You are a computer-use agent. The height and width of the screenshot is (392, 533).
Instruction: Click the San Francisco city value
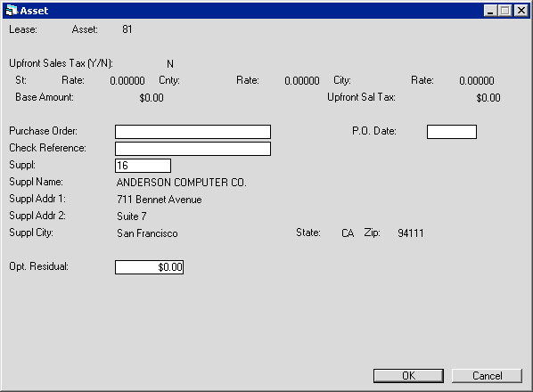tap(147, 233)
